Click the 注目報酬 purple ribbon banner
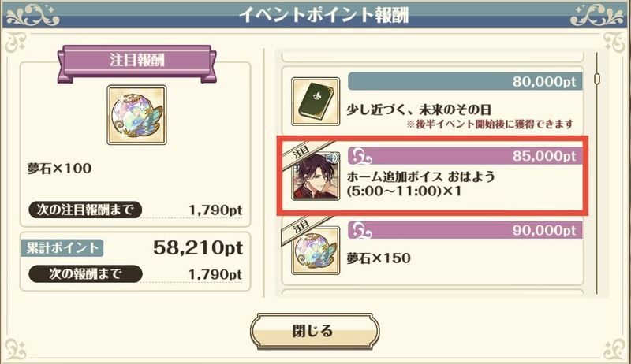631x364 pixels. pos(136,63)
